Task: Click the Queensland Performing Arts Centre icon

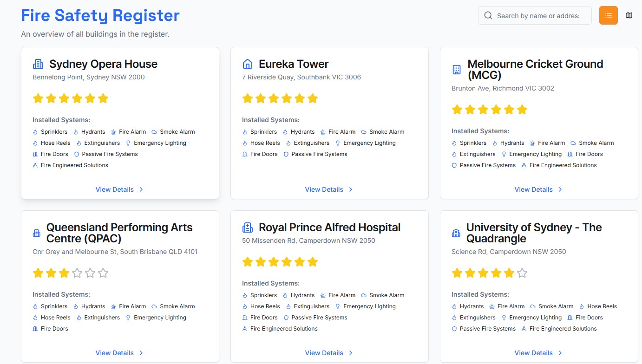Action: tap(37, 233)
